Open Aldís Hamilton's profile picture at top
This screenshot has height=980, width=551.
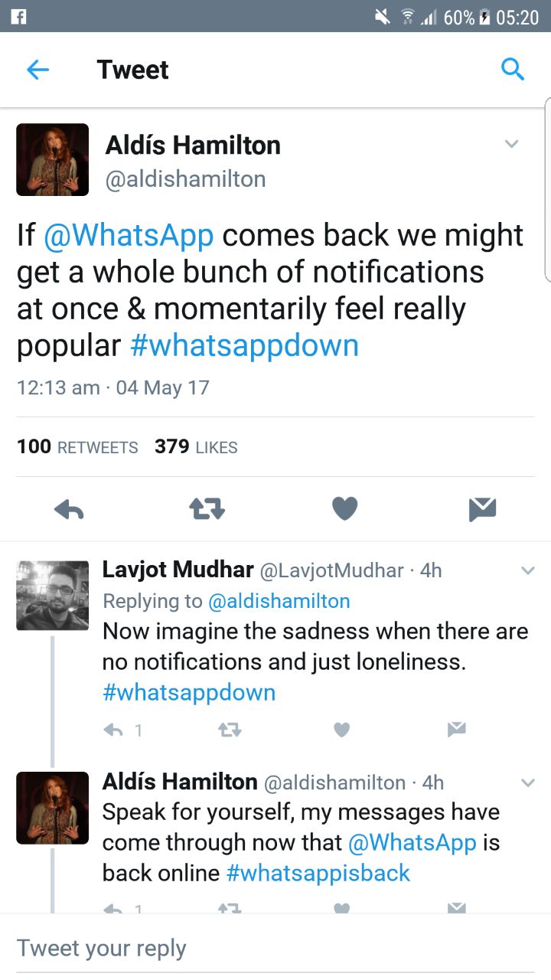[x=53, y=160]
